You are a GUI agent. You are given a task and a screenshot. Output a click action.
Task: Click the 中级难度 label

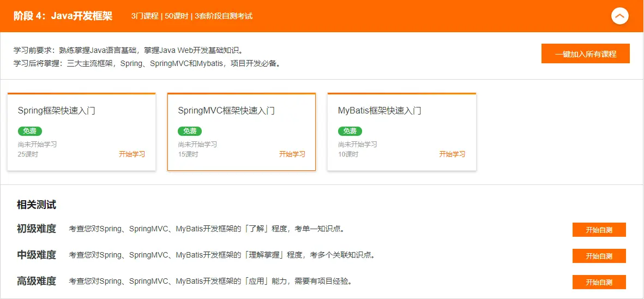(x=37, y=255)
